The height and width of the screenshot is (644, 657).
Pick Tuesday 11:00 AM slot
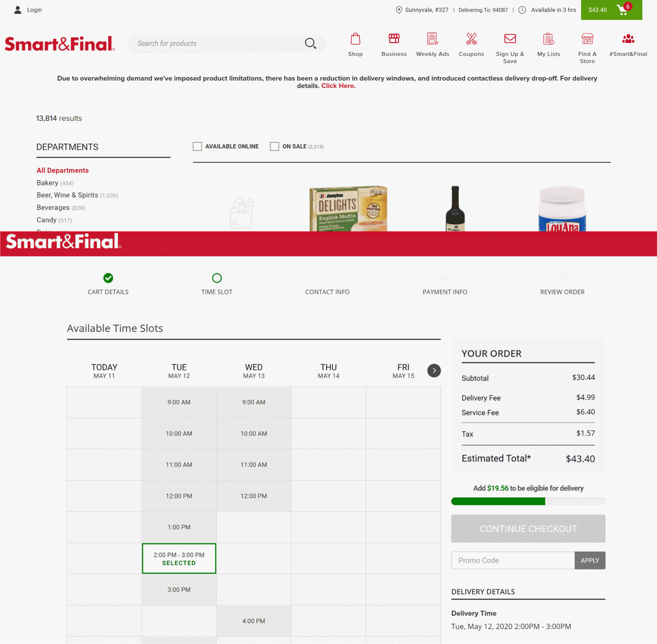click(x=179, y=465)
